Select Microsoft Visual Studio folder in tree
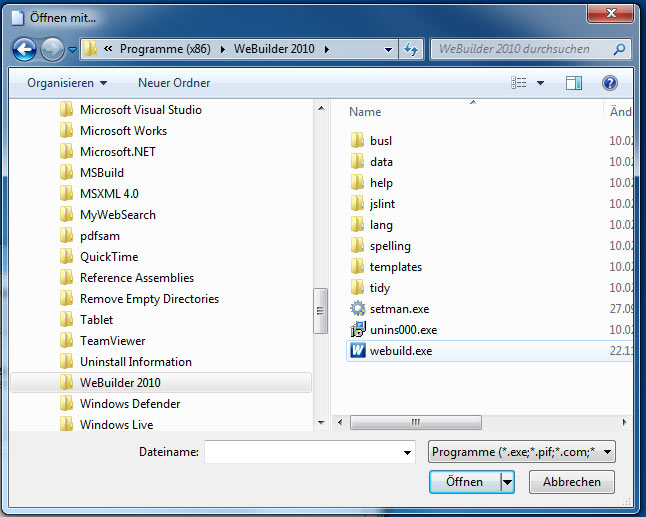646x517 pixels. (141, 110)
